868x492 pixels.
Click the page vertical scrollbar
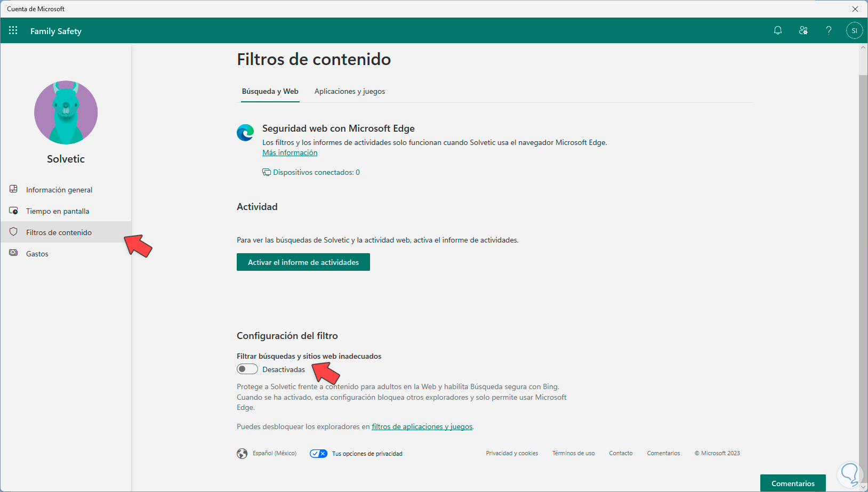pyautogui.click(x=863, y=267)
